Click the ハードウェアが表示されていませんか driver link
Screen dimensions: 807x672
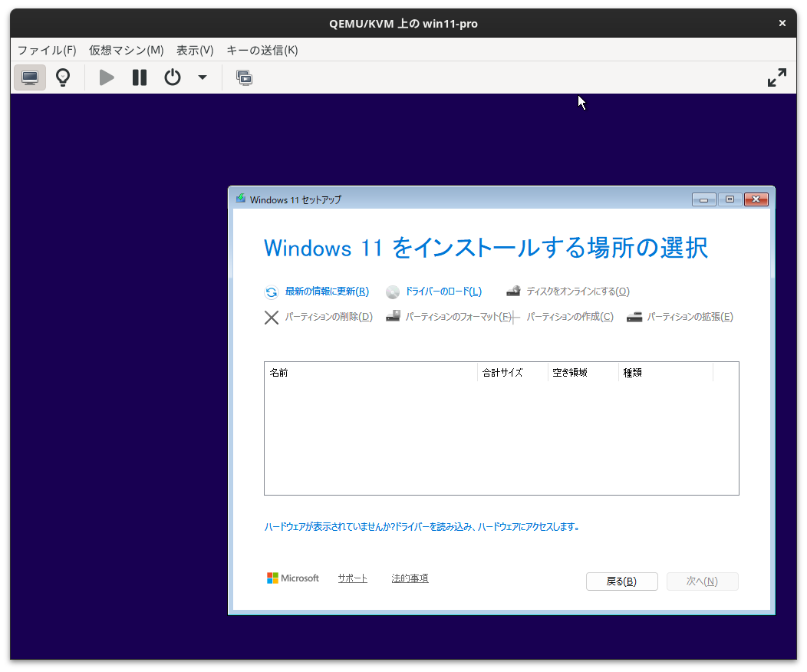(x=422, y=526)
